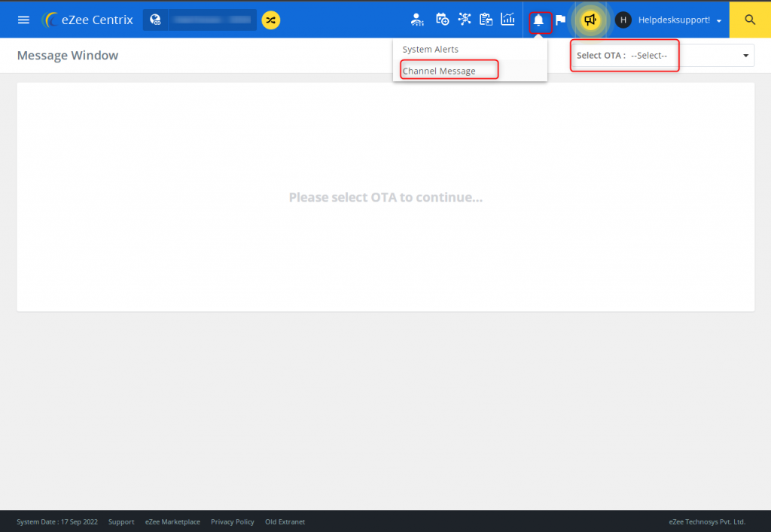Open the Privacy Policy footer link
Image resolution: width=771 pixels, height=532 pixels.
233,521
